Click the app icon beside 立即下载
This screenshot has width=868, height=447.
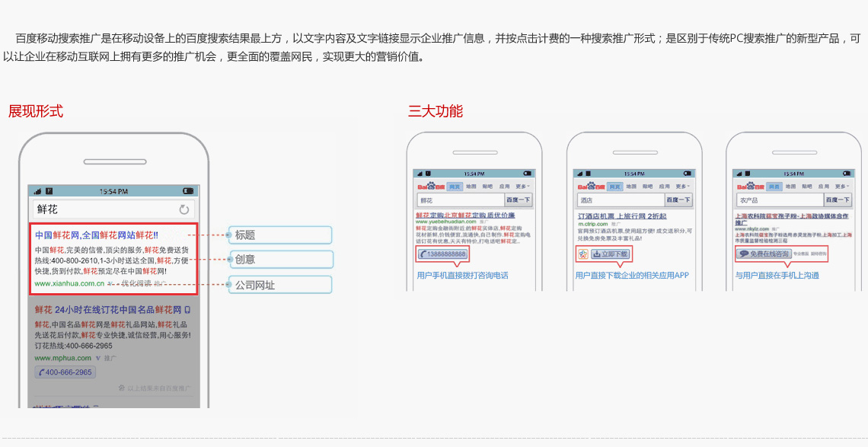[582, 254]
